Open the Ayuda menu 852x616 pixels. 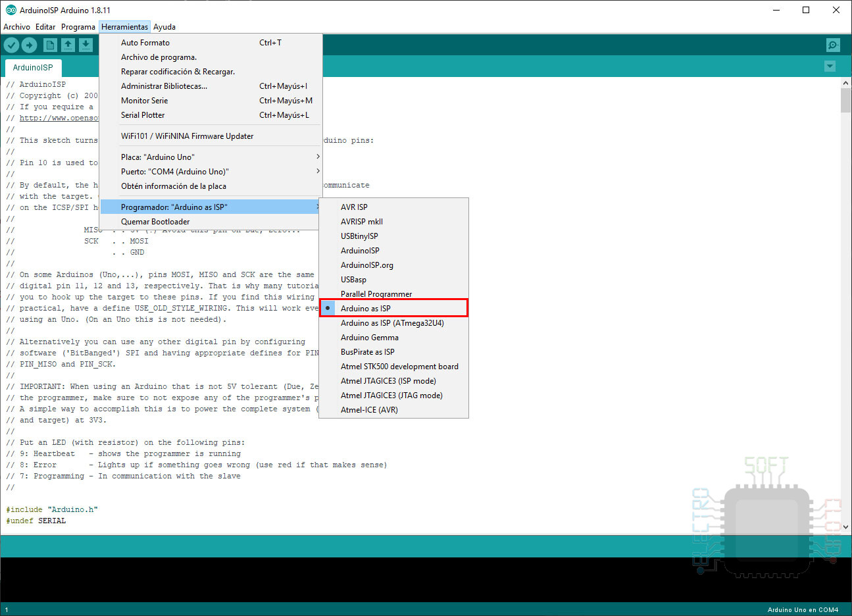click(164, 27)
